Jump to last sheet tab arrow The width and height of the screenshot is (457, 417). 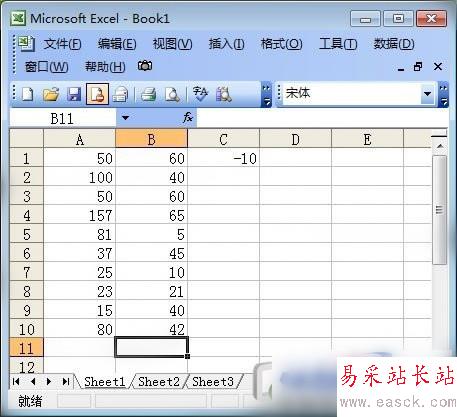66,381
